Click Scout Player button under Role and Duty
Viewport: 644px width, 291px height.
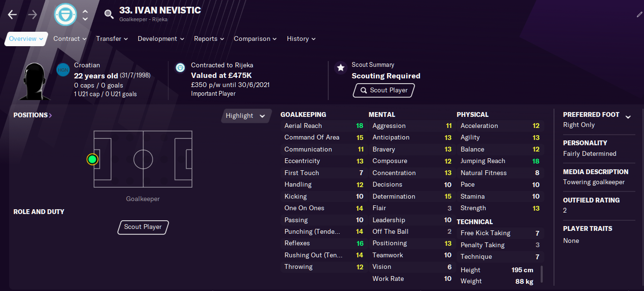coord(143,227)
